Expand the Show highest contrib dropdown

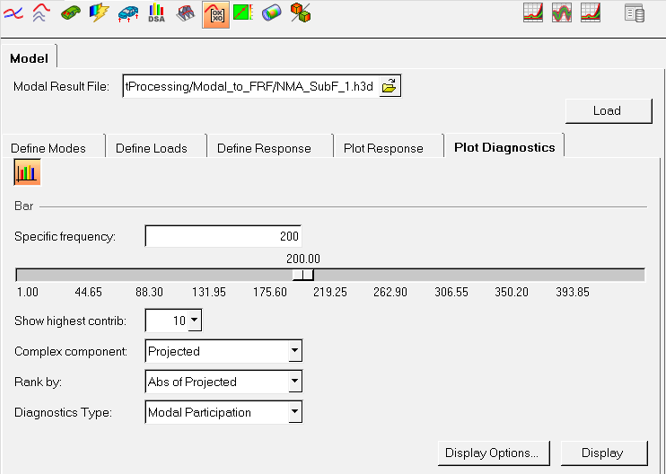194,320
